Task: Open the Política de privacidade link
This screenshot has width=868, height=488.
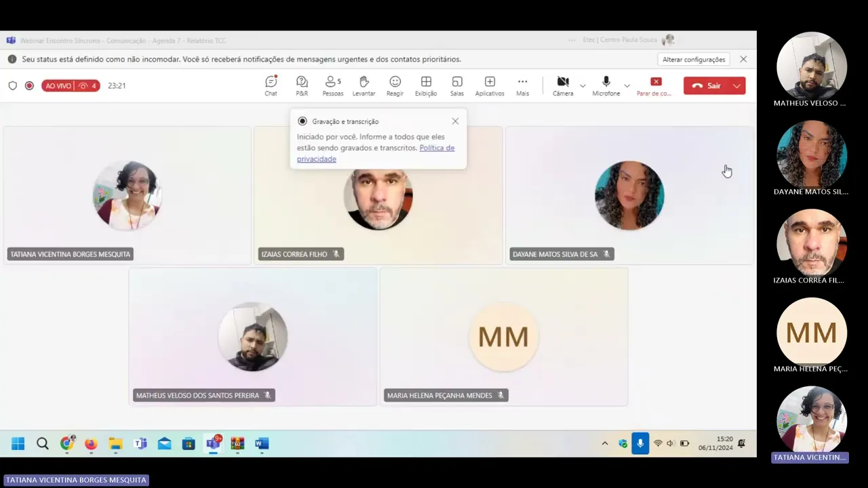Action: coord(376,153)
